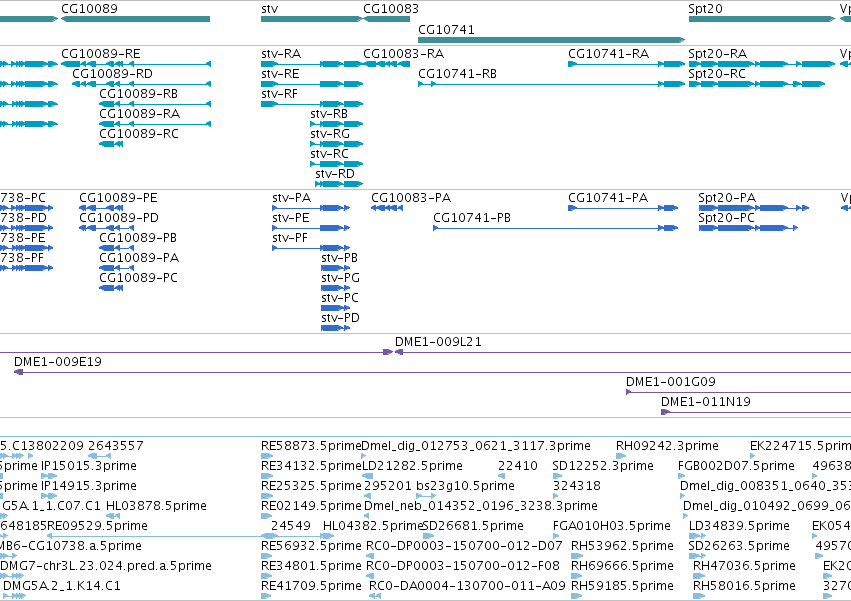Click BAC clone DME1-011N19
Viewport: 851px width, 601px height.
[756, 413]
